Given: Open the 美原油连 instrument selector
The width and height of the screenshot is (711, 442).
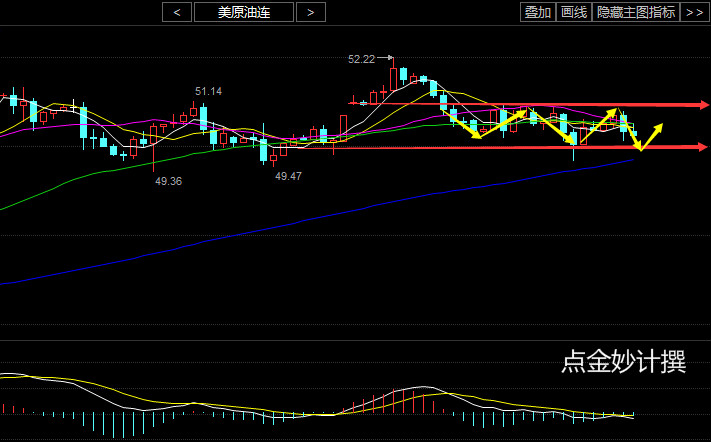Looking at the screenshot, I should coord(244,12).
